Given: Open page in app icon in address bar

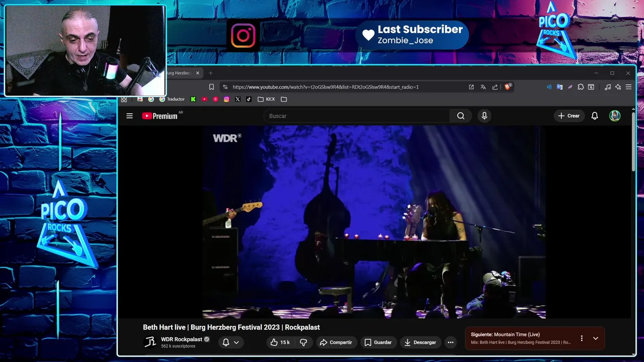Looking at the screenshot, I should tap(471, 87).
